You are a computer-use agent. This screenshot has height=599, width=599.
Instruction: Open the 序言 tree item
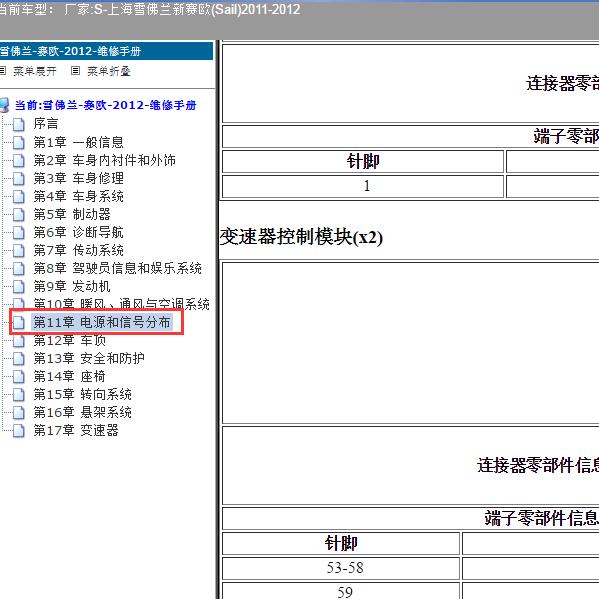pyautogui.click(x=46, y=124)
